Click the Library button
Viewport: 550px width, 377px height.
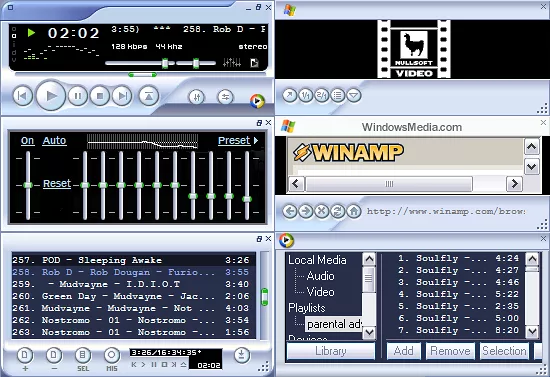331,351
